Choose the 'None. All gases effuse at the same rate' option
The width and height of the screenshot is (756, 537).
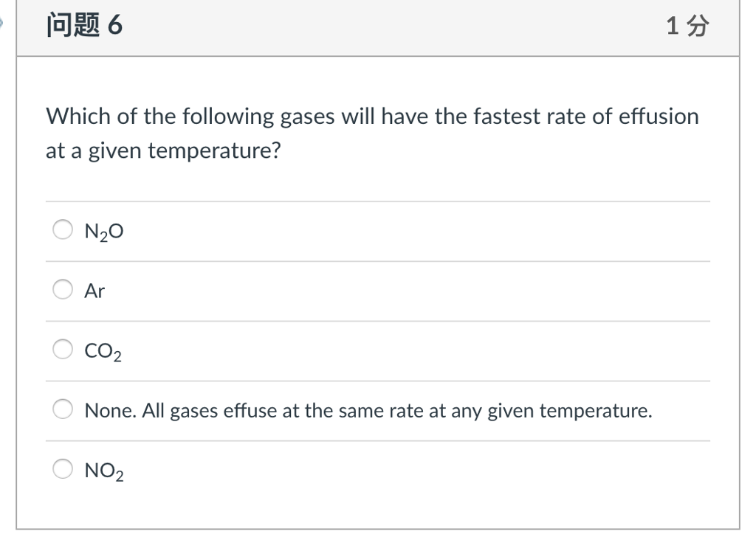[x=63, y=409]
